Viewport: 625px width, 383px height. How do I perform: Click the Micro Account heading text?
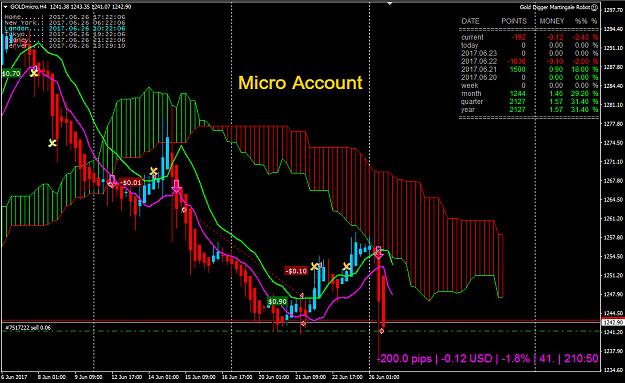[300, 82]
